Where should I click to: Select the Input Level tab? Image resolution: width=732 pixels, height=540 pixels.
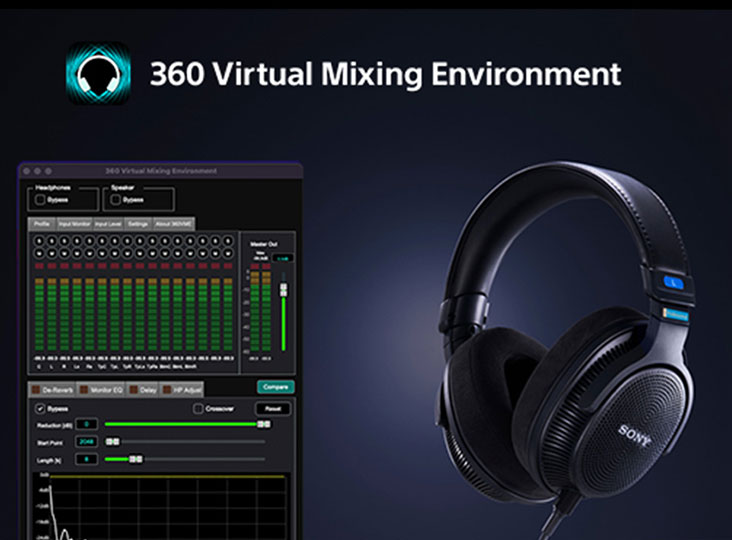coord(108,224)
